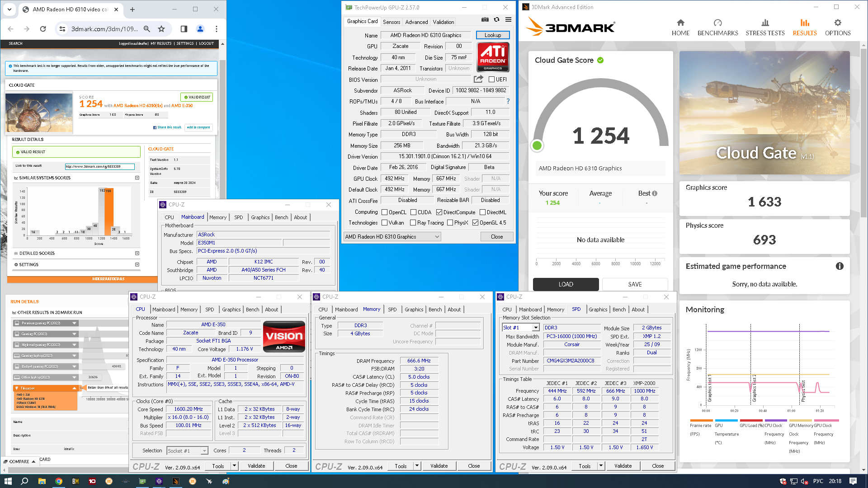Screen dimensions: 868x488
Task: Collapse Similar Systems Scores section
Action: coord(137,178)
